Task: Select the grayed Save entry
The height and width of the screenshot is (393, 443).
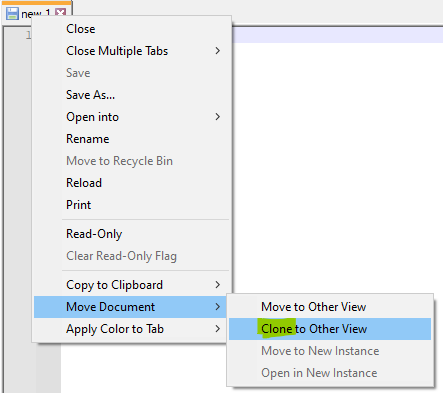Action: pos(132,73)
